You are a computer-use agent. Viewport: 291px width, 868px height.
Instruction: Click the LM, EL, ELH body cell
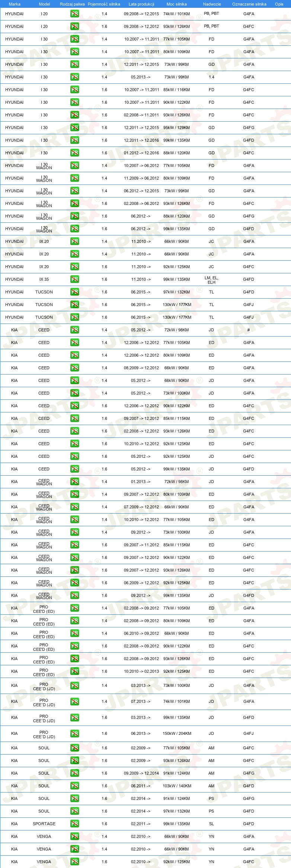pyautogui.click(x=211, y=280)
